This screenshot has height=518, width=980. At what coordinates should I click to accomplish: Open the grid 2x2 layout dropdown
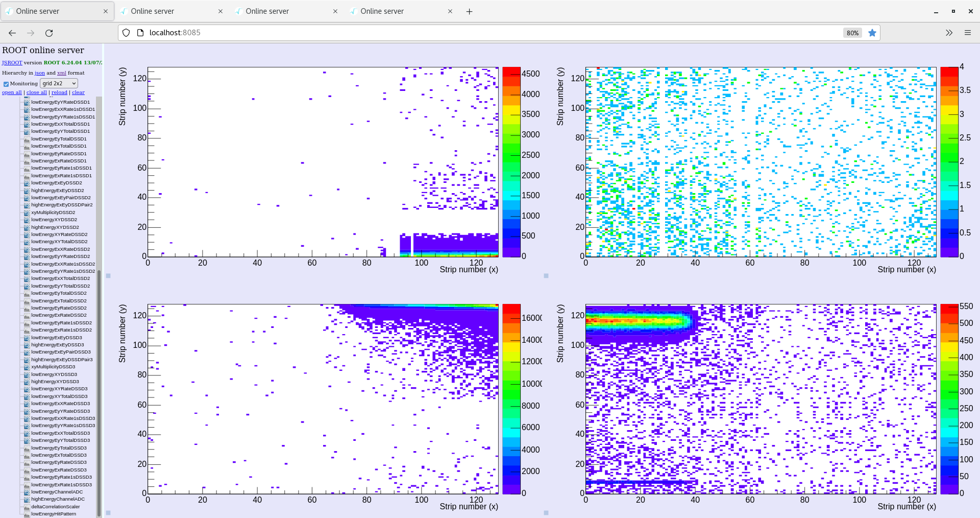point(58,83)
